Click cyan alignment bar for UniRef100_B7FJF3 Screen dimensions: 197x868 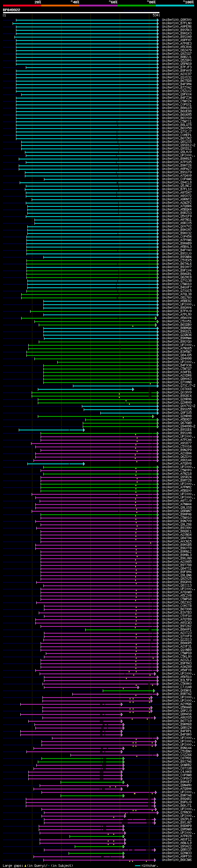point(92,67)
